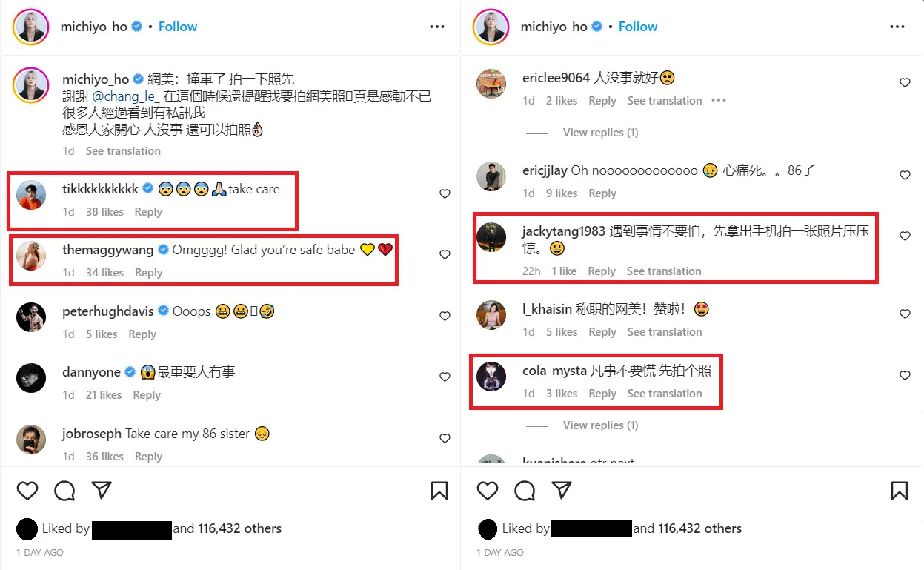
Task: Like the post with left panel heart icon
Action: tap(27, 491)
